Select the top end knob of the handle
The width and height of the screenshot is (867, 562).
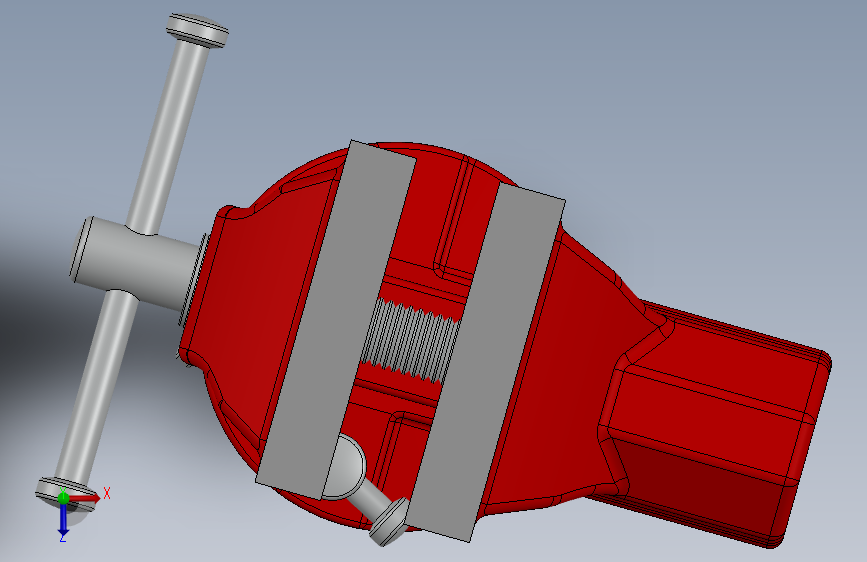tap(197, 30)
